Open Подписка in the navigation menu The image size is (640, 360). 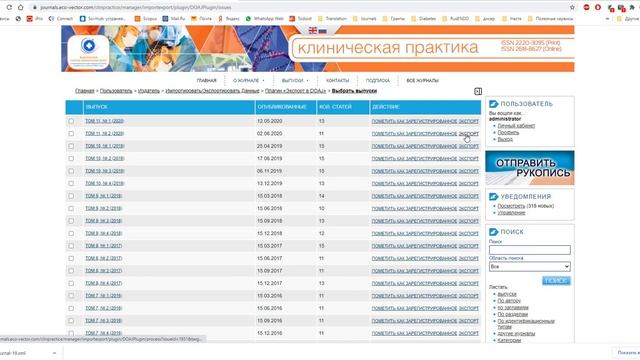tap(378, 80)
